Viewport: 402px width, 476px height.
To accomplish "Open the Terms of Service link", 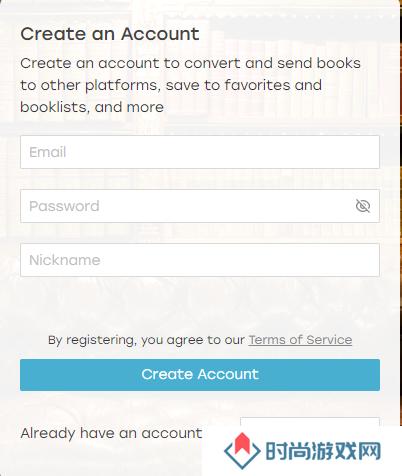I will click(x=300, y=340).
